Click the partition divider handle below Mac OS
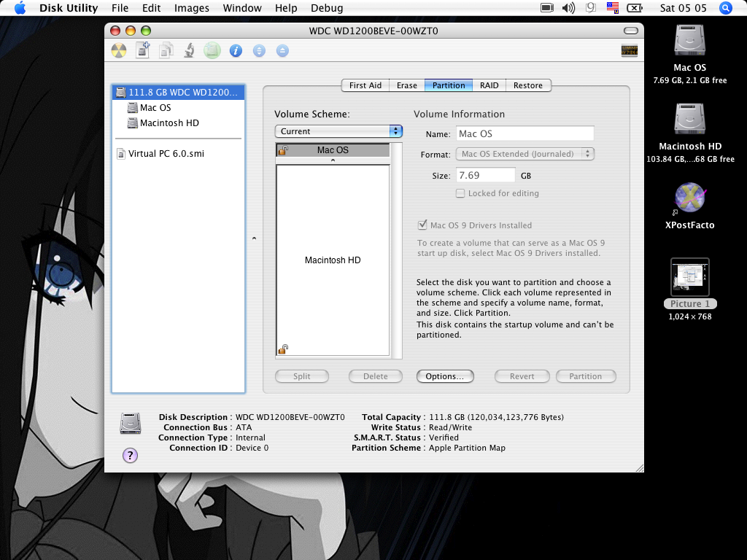 coord(333,160)
